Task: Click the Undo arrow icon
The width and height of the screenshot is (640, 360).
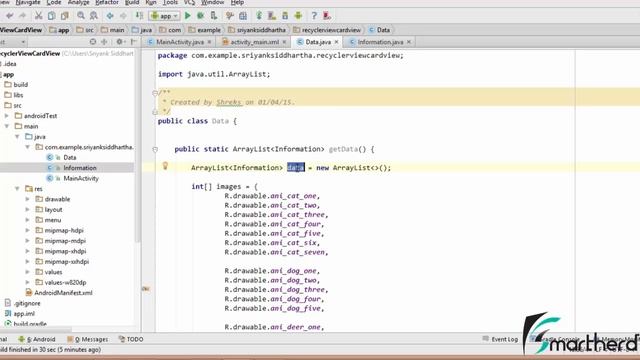Action: click(10, 16)
